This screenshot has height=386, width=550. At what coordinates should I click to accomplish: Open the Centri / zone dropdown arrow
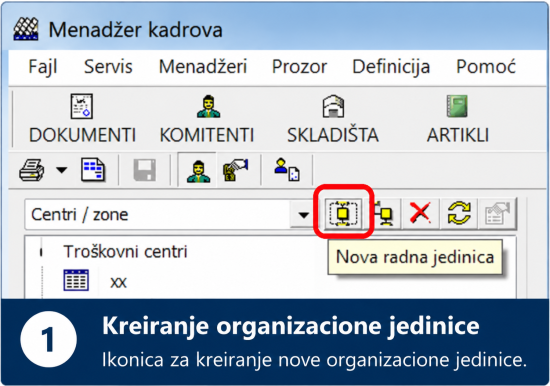tap(303, 215)
